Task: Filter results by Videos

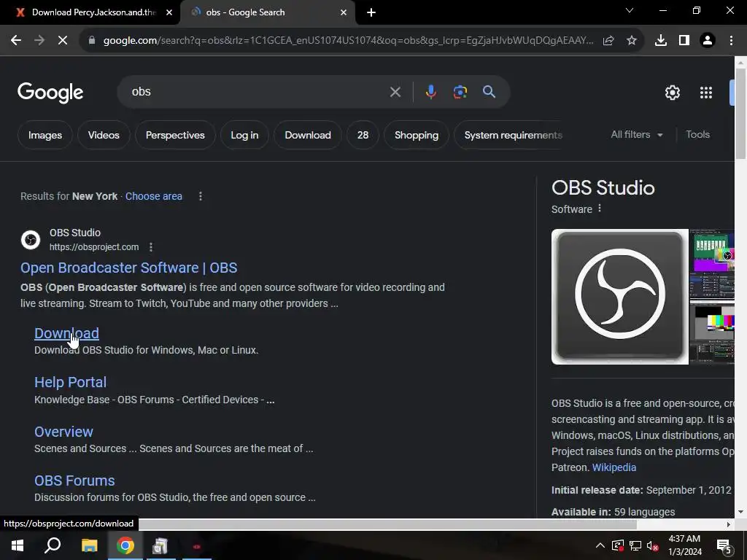Action: pyautogui.click(x=104, y=135)
